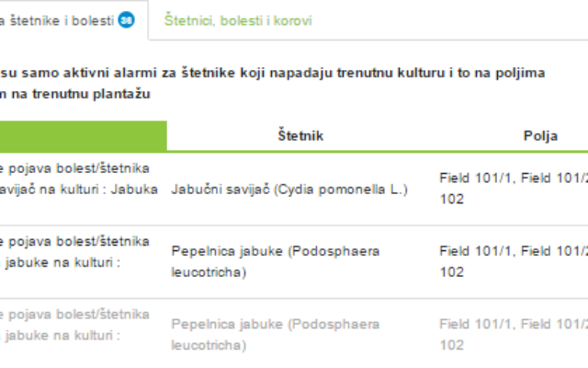This screenshot has width=588, height=368.
Task: Select the greyed-out Pepelnica jabuke pest cell
Action: coord(276,334)
